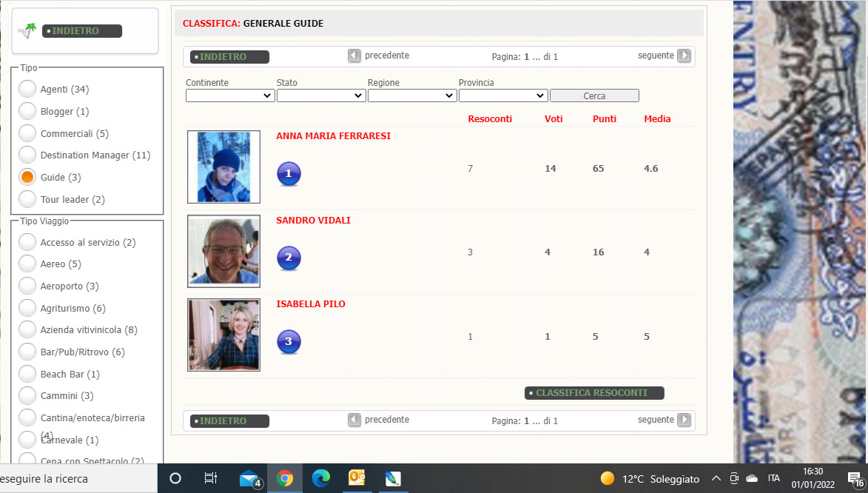Click the Resoconti column header
Screen dimensions: 868x493
tap(490, 118)
